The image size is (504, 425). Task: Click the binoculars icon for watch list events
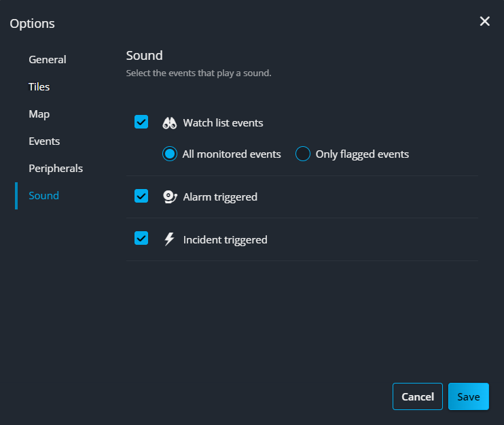(170, 123)
